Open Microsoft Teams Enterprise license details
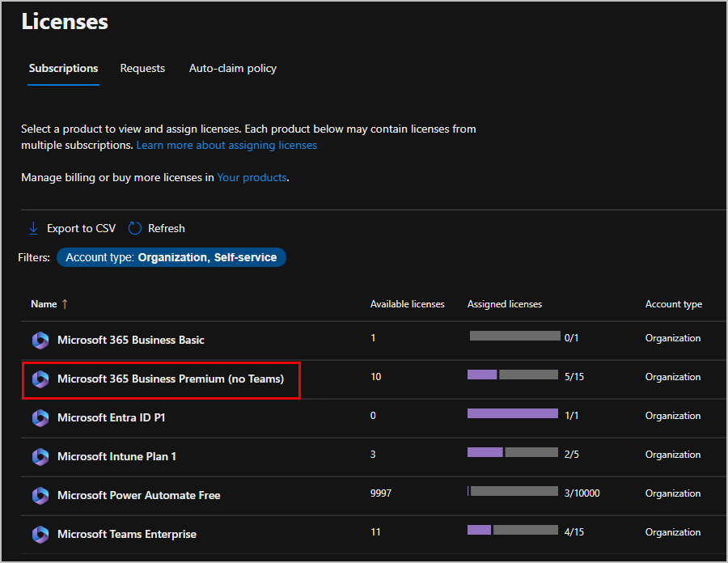 (x=127, y=534)
